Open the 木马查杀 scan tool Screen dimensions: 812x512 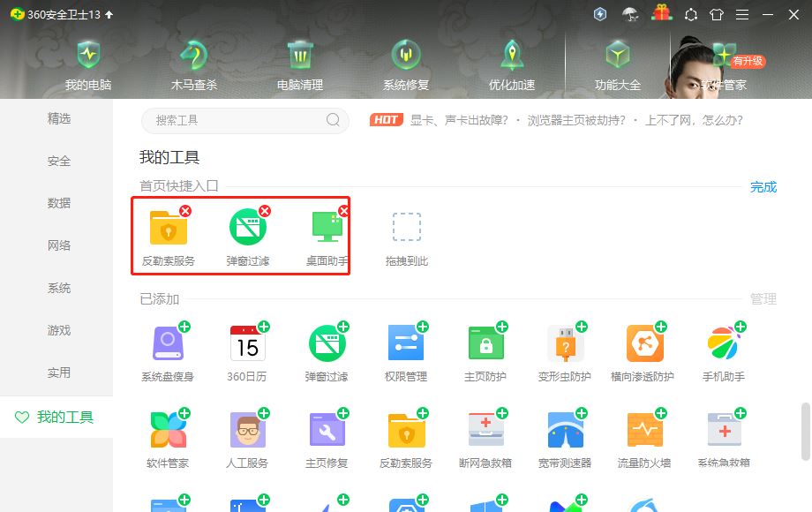(192, 62)
